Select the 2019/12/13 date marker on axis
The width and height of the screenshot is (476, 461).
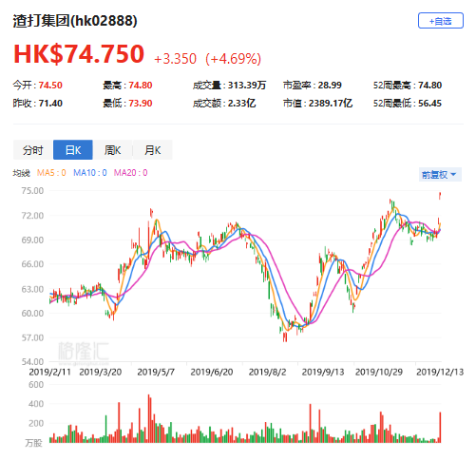click(x=440, y=372)
